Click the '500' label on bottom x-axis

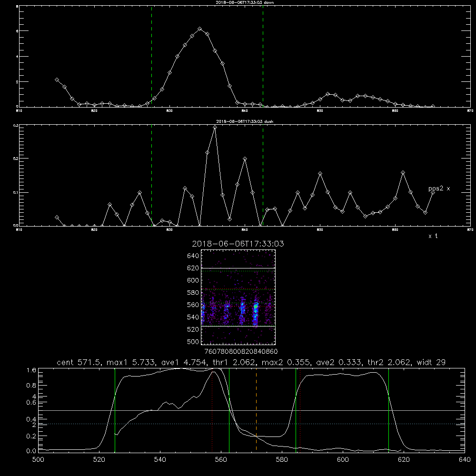[38, 460]
